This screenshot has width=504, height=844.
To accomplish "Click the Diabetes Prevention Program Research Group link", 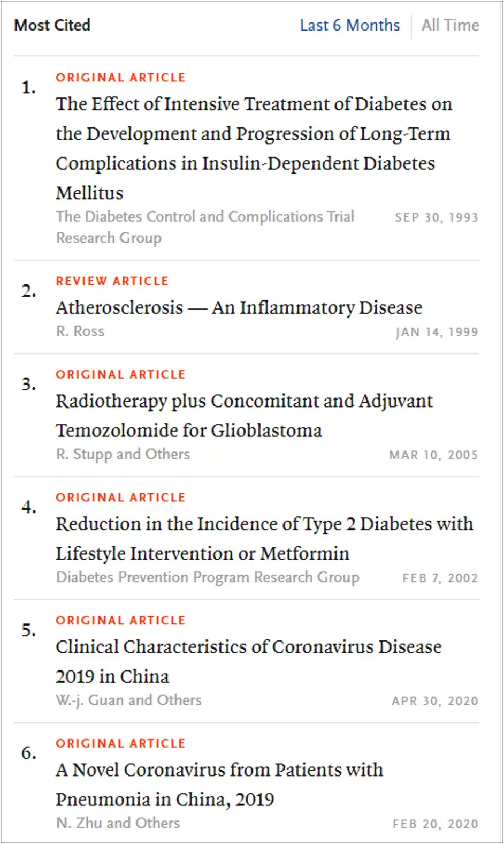I will pos(207,577).
